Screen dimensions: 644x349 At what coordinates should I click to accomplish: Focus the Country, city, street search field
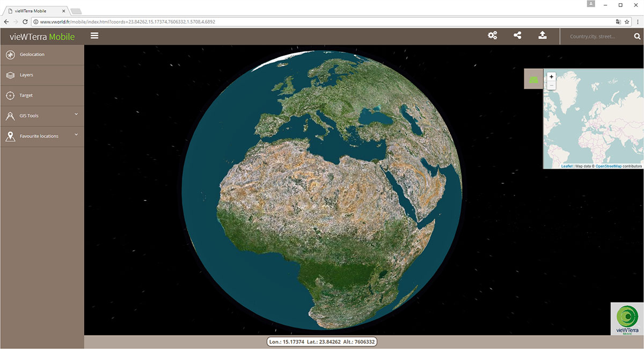596,37
